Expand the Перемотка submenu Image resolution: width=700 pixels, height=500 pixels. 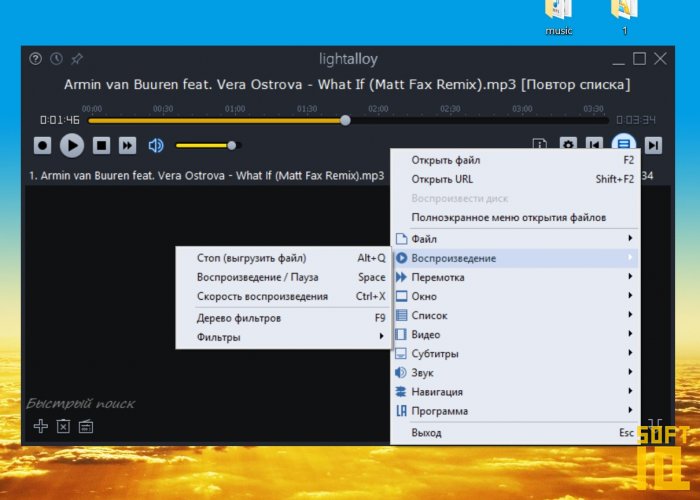(x=515, y=277)
